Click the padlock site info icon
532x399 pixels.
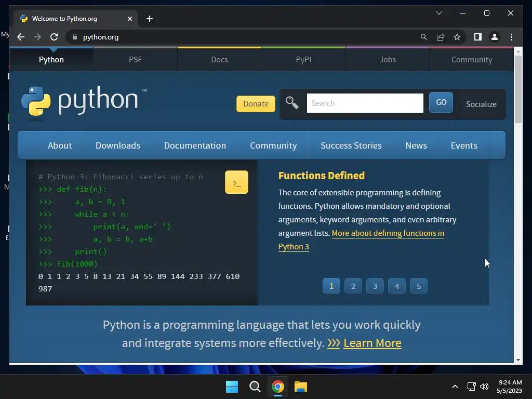75,37
